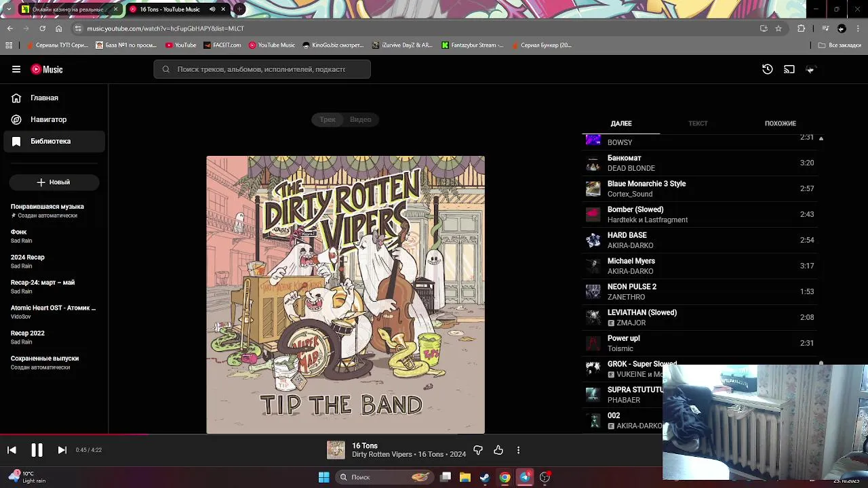Viewport: 868px width, 488px height.
Task: Click taskbar Поиск search box
Action: [384, 477]
